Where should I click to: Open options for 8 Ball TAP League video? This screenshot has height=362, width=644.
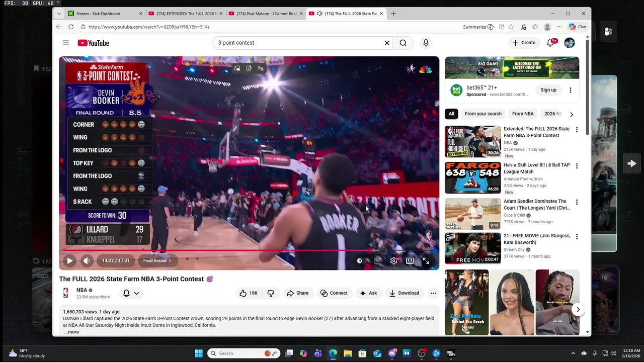pyautogui.click(x=577, y=166)
